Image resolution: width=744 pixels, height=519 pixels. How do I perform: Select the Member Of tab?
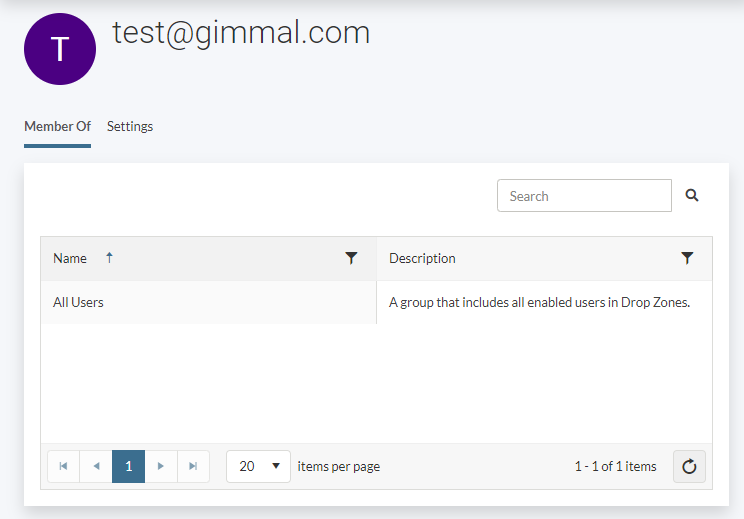[57, 126]
